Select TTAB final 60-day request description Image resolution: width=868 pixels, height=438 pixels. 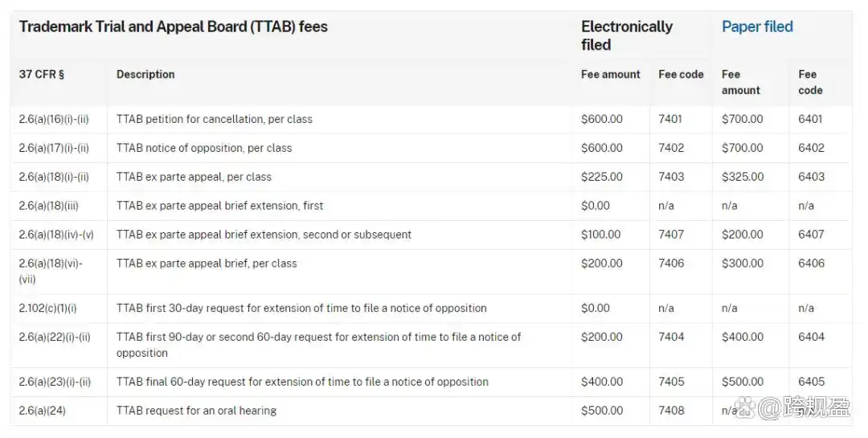click(302, 382)
